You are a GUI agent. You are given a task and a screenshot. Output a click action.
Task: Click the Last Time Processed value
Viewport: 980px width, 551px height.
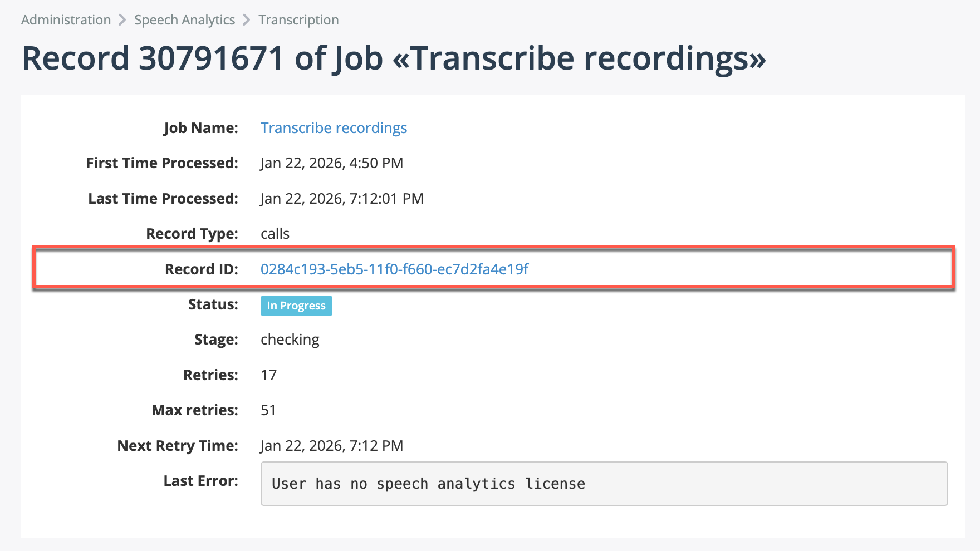point(342,198)
